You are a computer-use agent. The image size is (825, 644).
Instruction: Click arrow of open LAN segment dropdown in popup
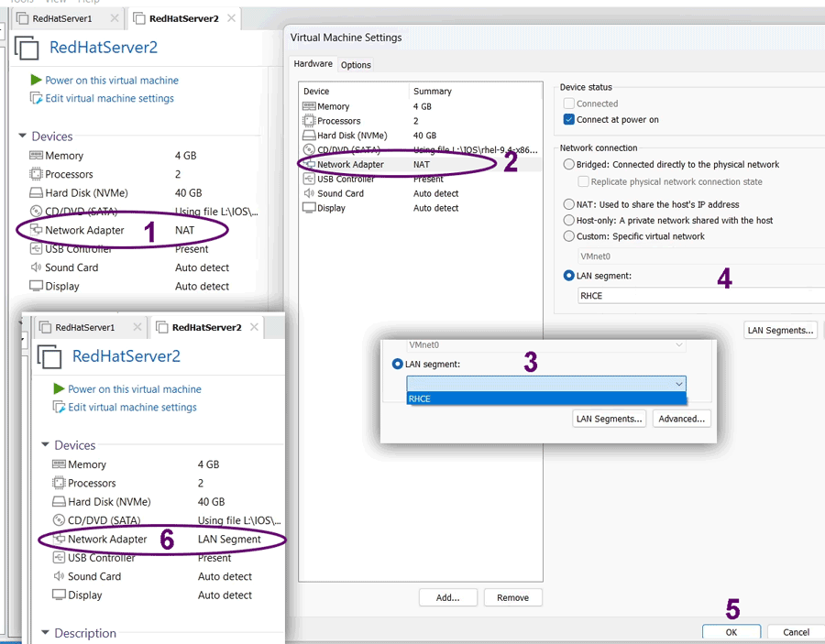pyautogui.click(x=678, y=384)
